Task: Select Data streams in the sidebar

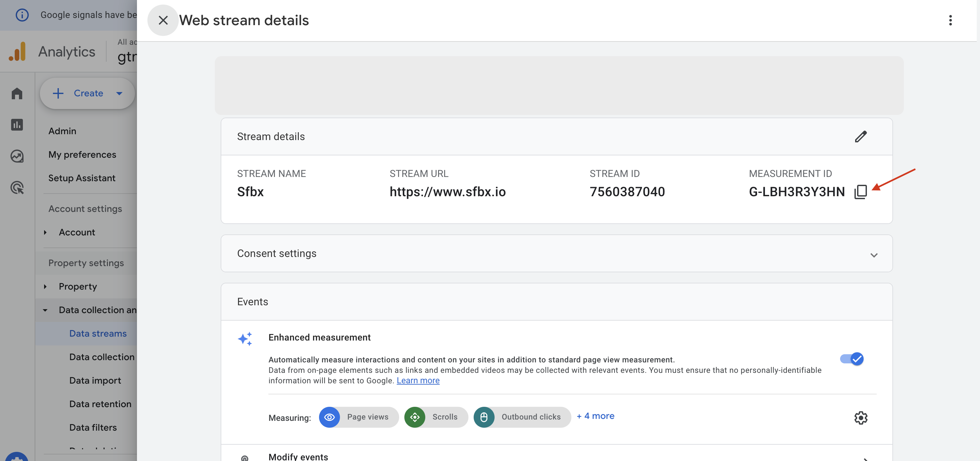Action: point(98,333)
